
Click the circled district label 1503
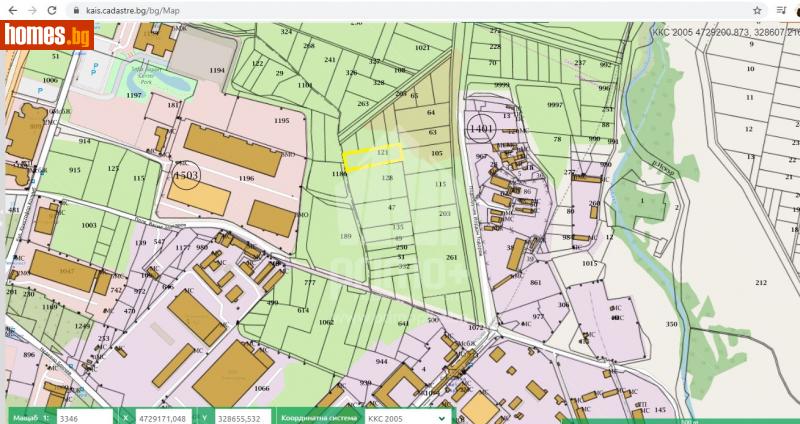[x=186, y=174]
